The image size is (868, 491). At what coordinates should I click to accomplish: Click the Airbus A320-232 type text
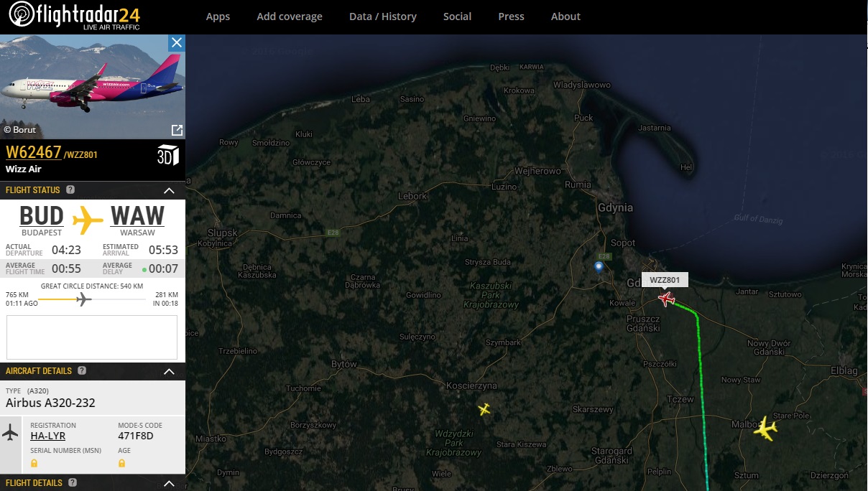click(x=50, y=403)
